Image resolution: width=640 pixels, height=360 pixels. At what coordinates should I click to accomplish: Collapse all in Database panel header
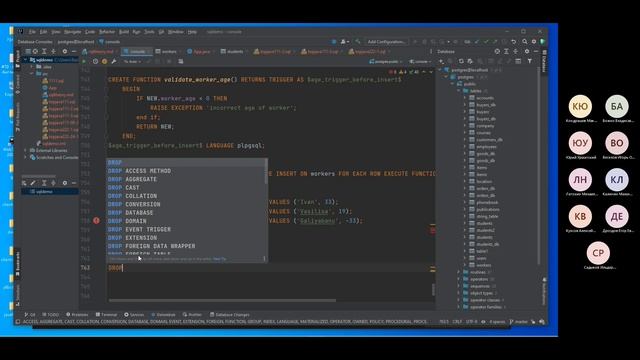[516, 51]
